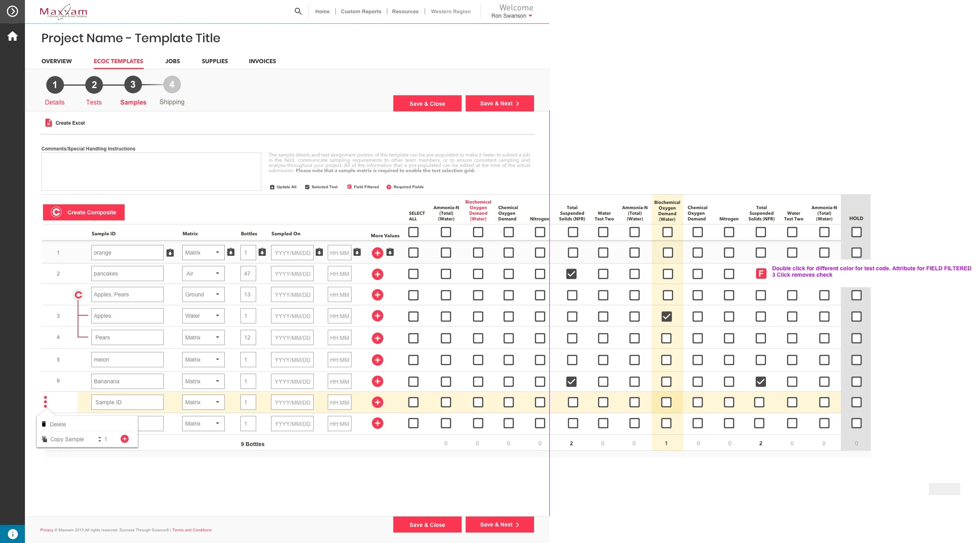Switch to the INVOICES tab
Screen dimensions: 980x543
click(x=262, y=61)
